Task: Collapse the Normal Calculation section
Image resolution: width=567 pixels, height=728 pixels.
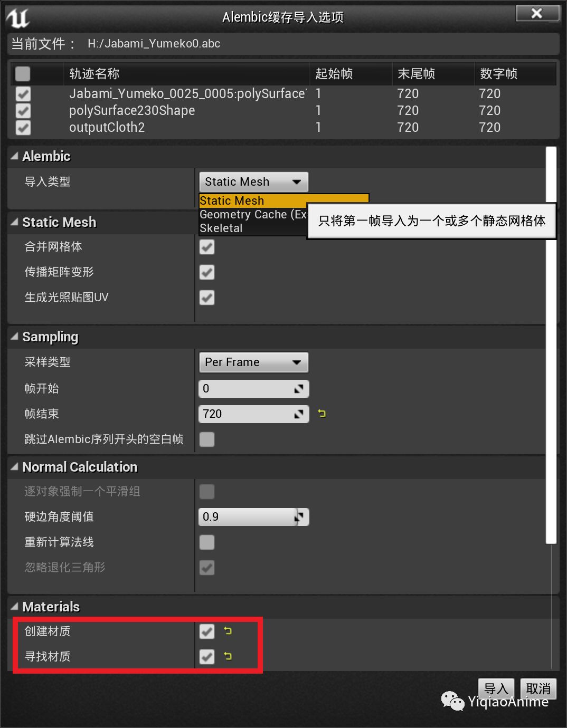Action: 15,467
